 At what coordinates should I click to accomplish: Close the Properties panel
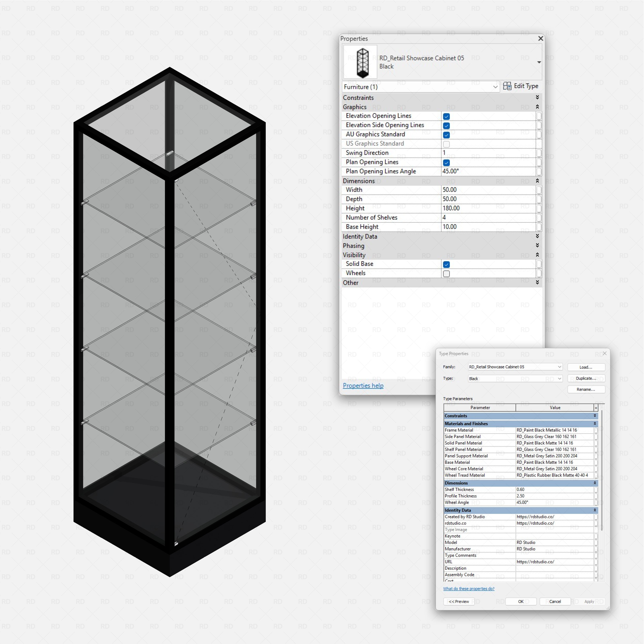[541, 39]
